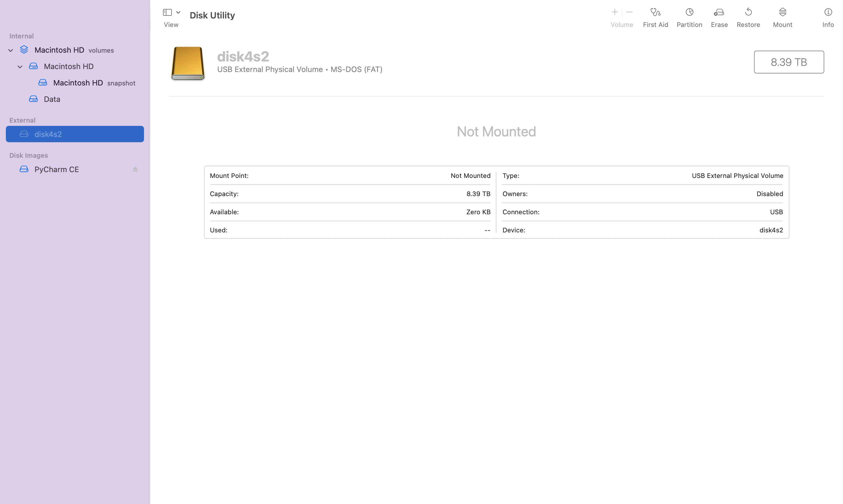Screen dimensions: 843x504
Task: Collapse the nested Macintosh HD volume
Action: 20,66
